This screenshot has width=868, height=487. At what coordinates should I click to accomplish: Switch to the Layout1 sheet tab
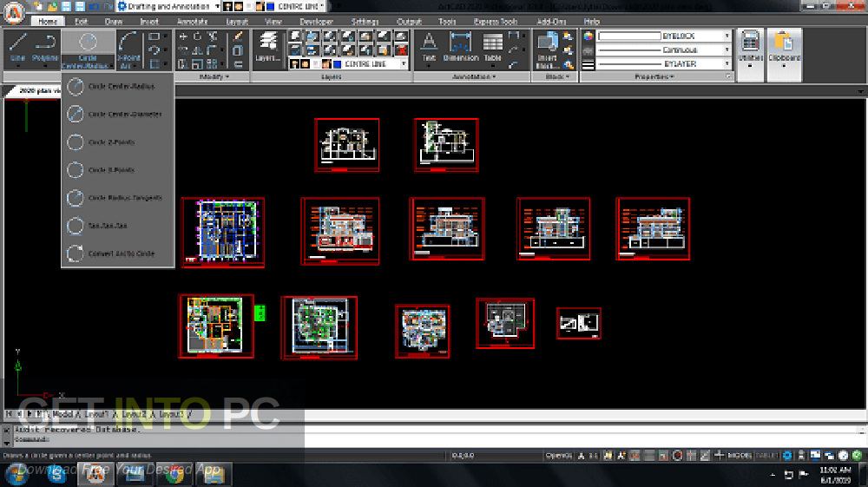97,414
